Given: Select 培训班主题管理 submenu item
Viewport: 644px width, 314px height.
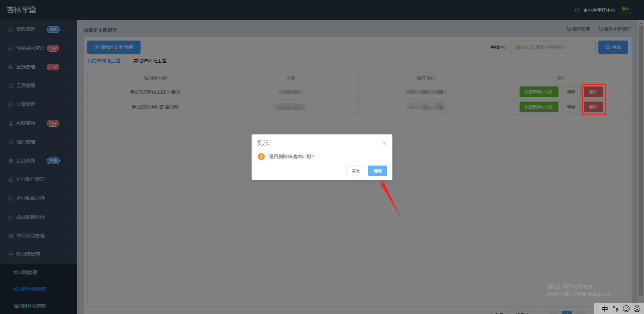Looking at the screenshot, I should tap(30, 289).
